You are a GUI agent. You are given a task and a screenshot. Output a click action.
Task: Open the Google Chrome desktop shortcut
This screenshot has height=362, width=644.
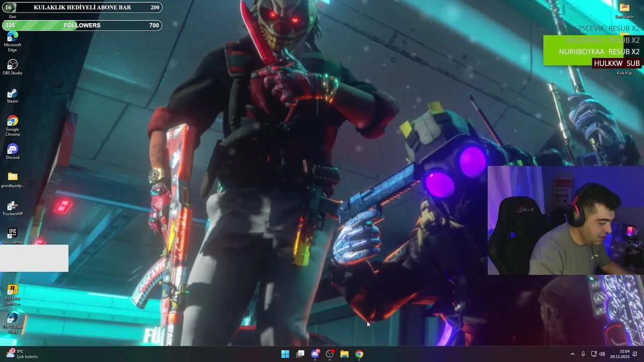point(13,126)
